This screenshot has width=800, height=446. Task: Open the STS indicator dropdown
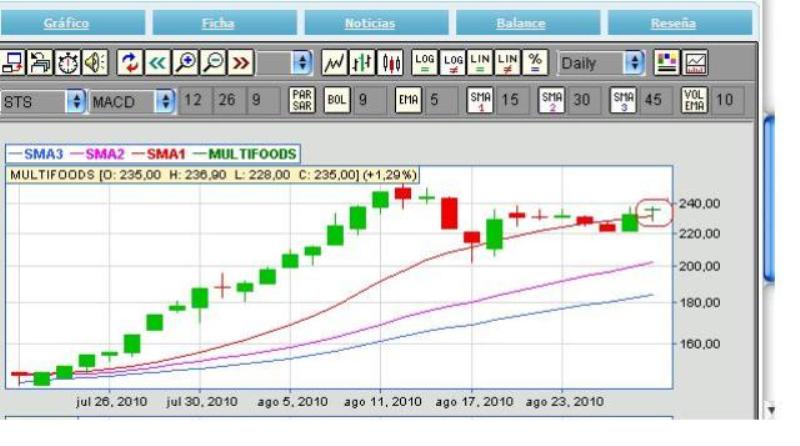pos(43,102)
